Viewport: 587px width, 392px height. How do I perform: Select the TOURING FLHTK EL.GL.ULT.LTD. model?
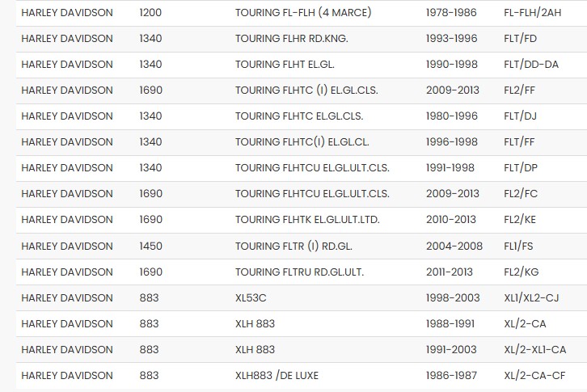pos(307,220)
